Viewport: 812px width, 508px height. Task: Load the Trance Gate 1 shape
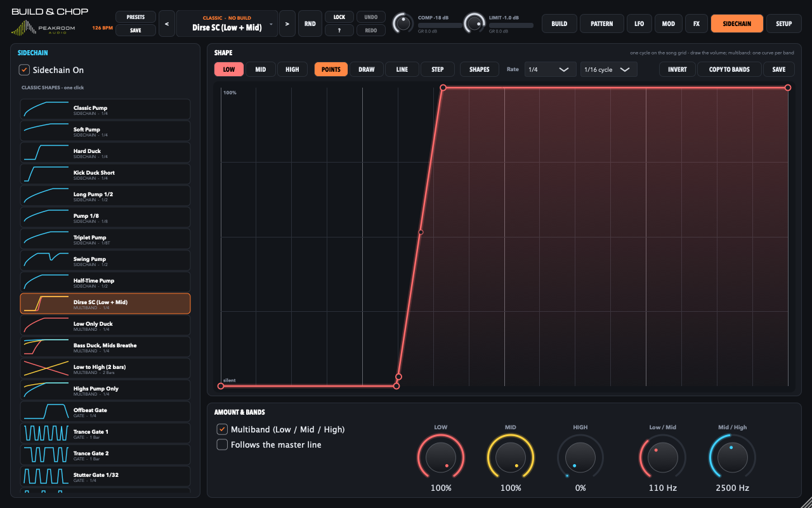[105, 433]
